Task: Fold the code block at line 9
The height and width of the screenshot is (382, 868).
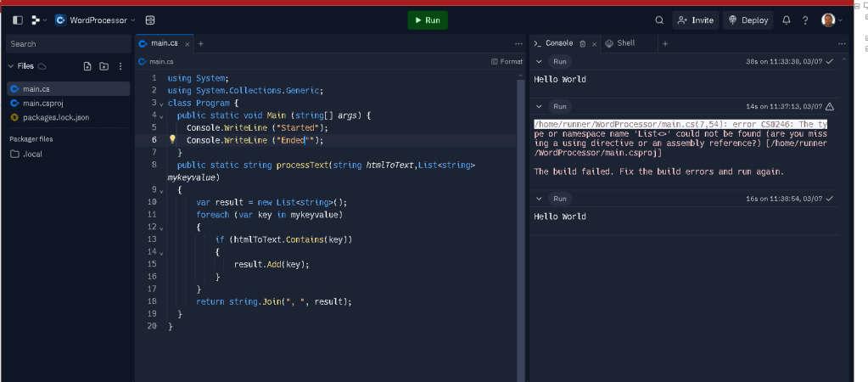Action: [x=161, y=190]
